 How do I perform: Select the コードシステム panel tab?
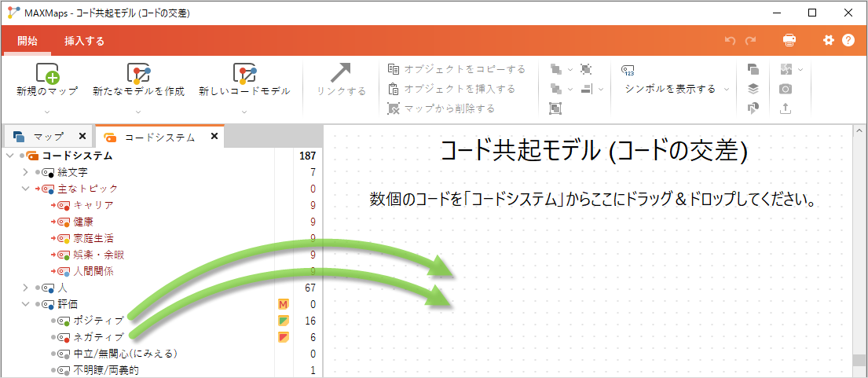160,138
